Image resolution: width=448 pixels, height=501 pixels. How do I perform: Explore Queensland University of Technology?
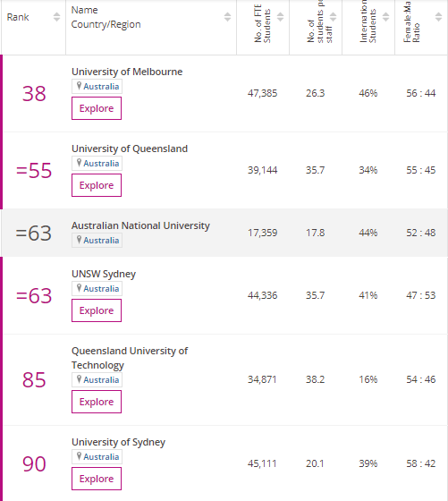(97, 402)
